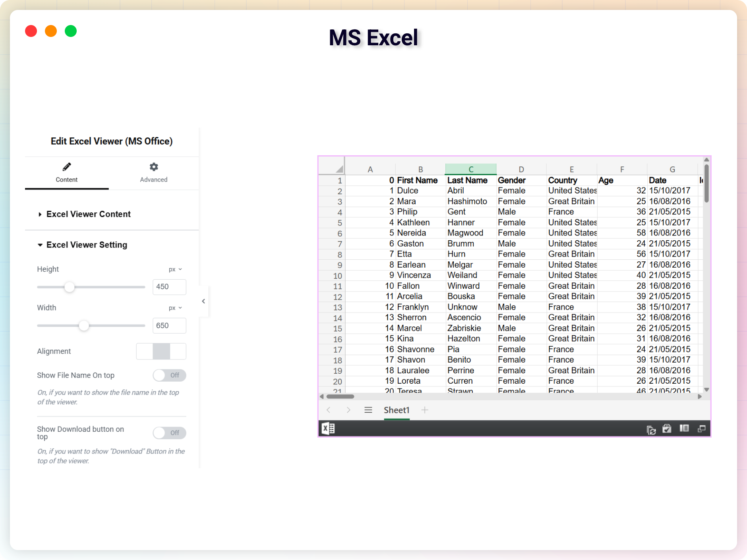
Task: Choose the right Alignment option
Action: pos(178,351)
